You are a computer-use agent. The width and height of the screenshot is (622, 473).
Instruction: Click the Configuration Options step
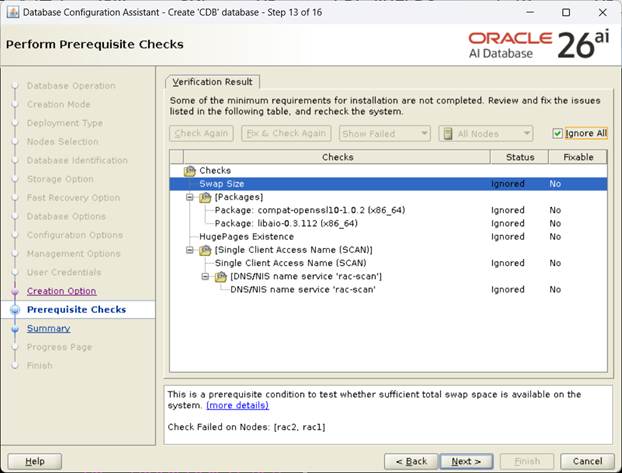click(75, 235)
